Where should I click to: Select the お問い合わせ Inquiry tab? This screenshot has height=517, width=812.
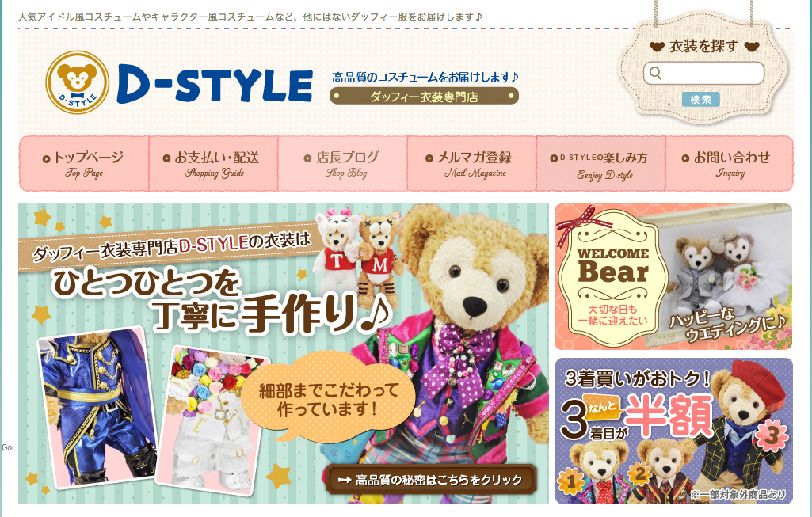729,164
